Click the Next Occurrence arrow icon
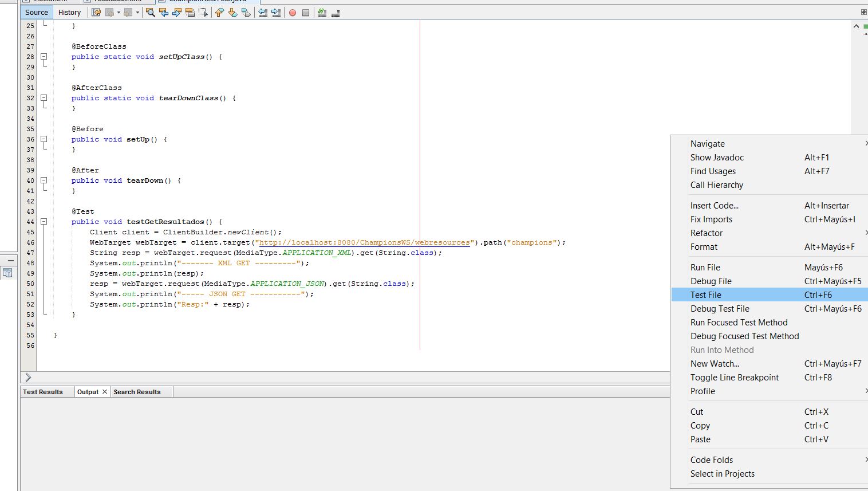The height and width of the screenshot is (491, 868). (177, 12)
